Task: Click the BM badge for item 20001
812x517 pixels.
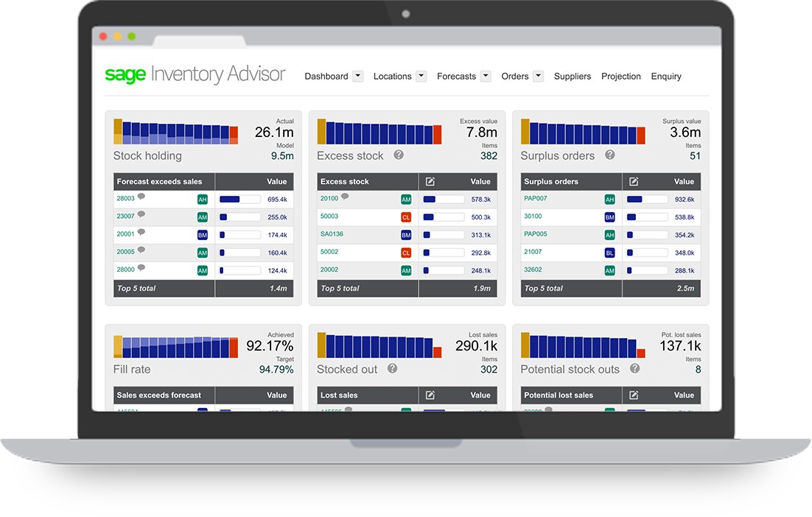Action: [x=203, y=235]
